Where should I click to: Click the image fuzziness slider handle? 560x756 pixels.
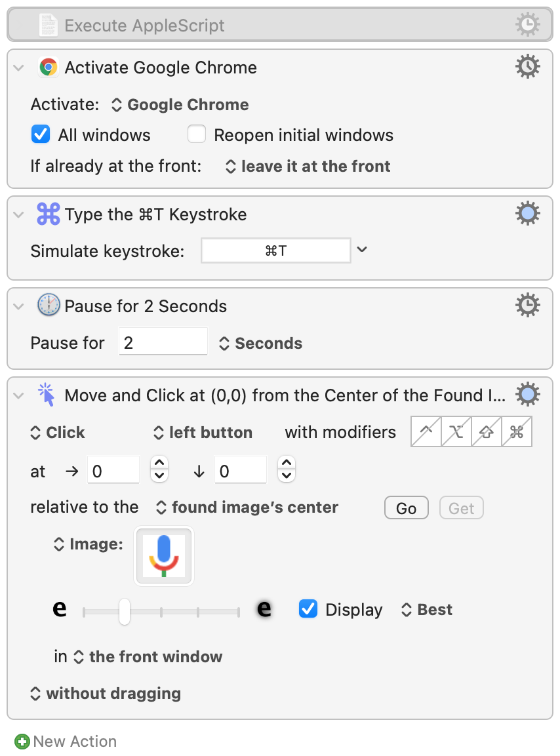[125, 611]
